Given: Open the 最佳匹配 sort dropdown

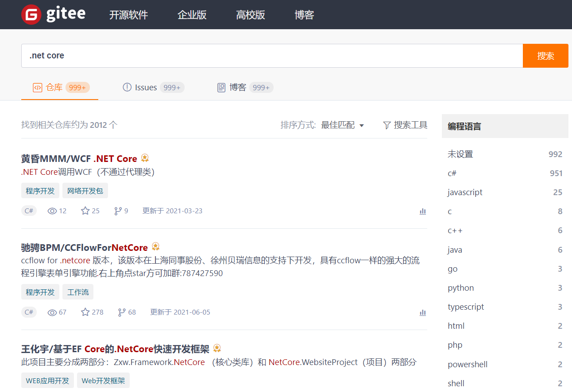Looking at the screenshot, I should click(x=342, y=125).
